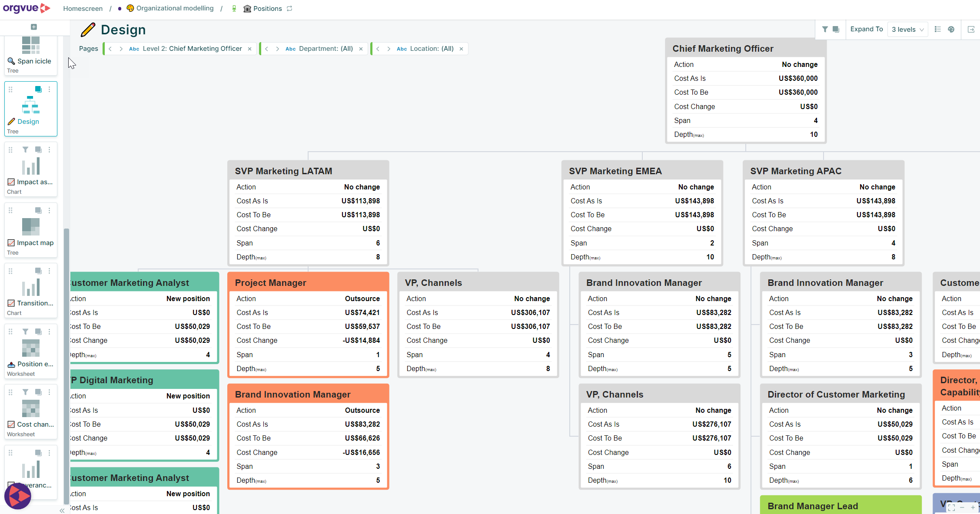
Task: Open the filter control in the top toolbar
Action: click(824, 30)
